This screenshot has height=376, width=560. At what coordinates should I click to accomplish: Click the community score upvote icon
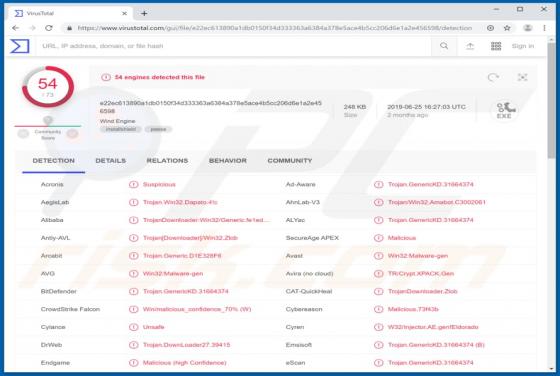(x=72, y=134)
